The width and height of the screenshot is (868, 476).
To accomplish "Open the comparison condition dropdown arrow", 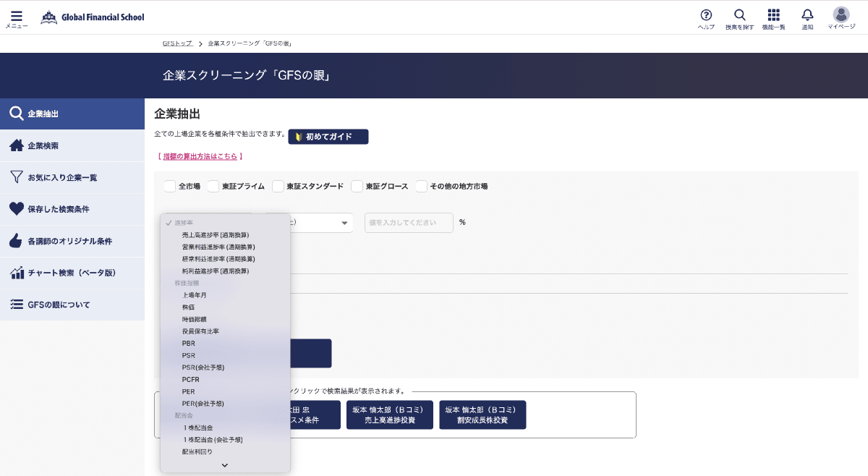I will click(344, 223).
